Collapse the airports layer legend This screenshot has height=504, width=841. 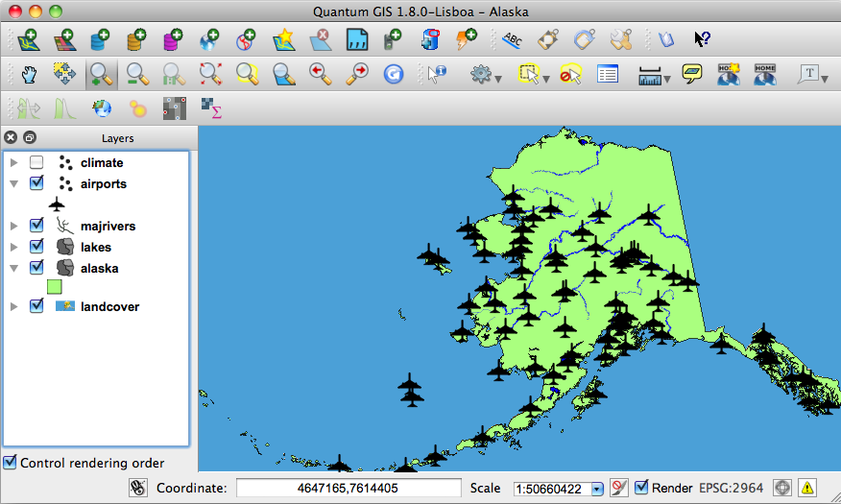coord(13,184)
